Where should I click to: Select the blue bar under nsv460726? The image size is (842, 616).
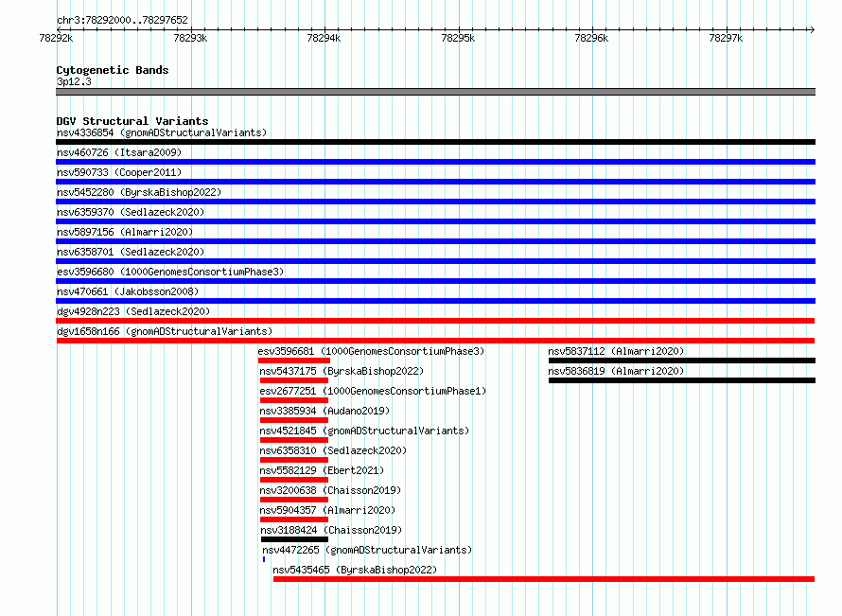tap(435, 162)
